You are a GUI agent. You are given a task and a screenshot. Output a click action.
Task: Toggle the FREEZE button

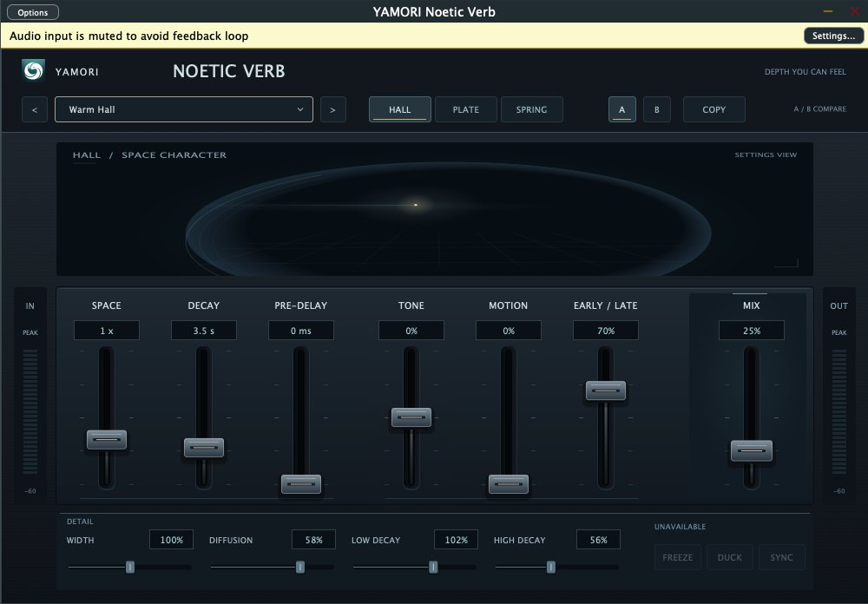pyautogui.click(x=678, y=557)
